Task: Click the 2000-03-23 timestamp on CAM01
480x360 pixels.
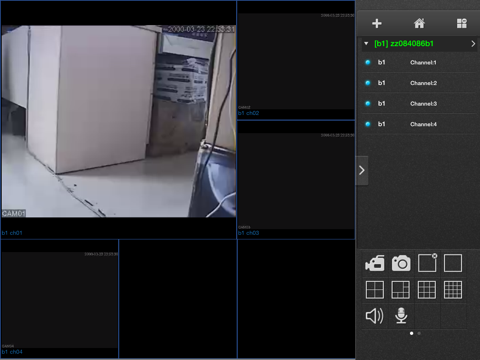Action: (x=201, y=29)
